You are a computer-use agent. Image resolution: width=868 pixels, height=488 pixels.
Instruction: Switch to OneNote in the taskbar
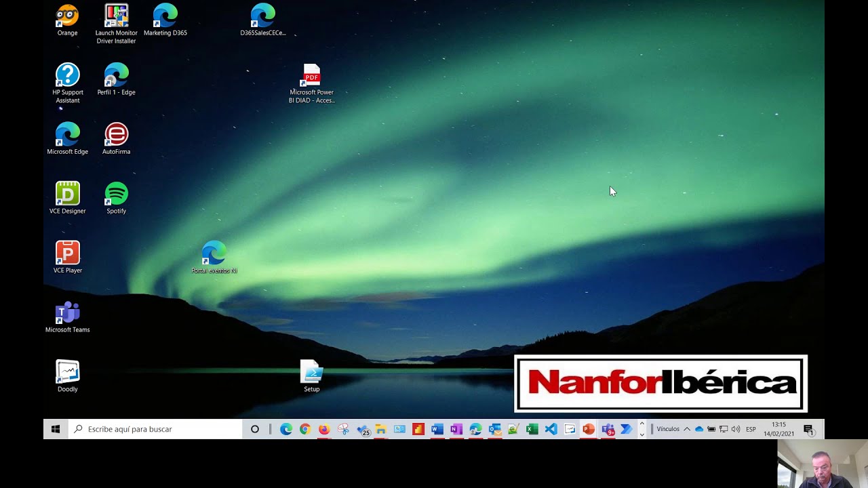click(456, 429)
